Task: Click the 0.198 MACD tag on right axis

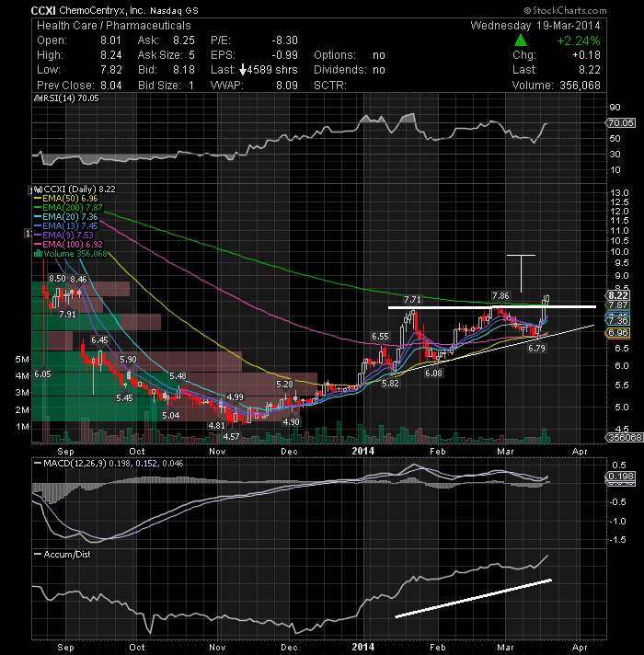Action: (x=621, y=477)
